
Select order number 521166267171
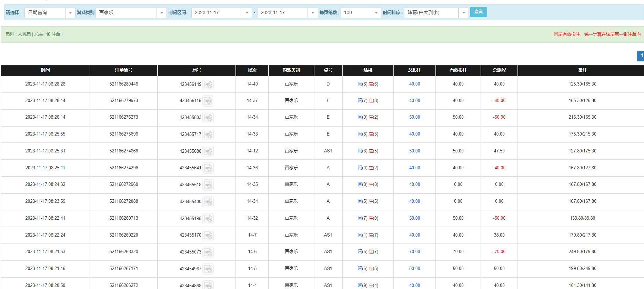(x=124, y=269)
